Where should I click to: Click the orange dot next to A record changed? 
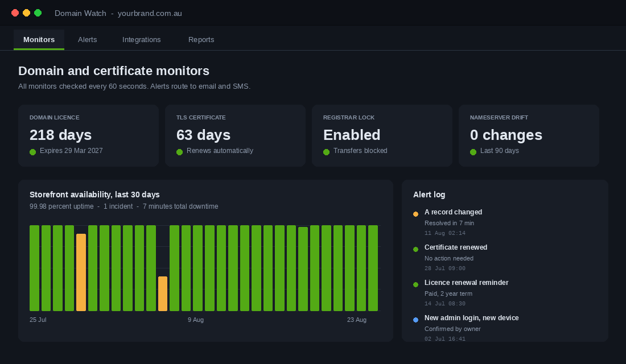point(415,214)
